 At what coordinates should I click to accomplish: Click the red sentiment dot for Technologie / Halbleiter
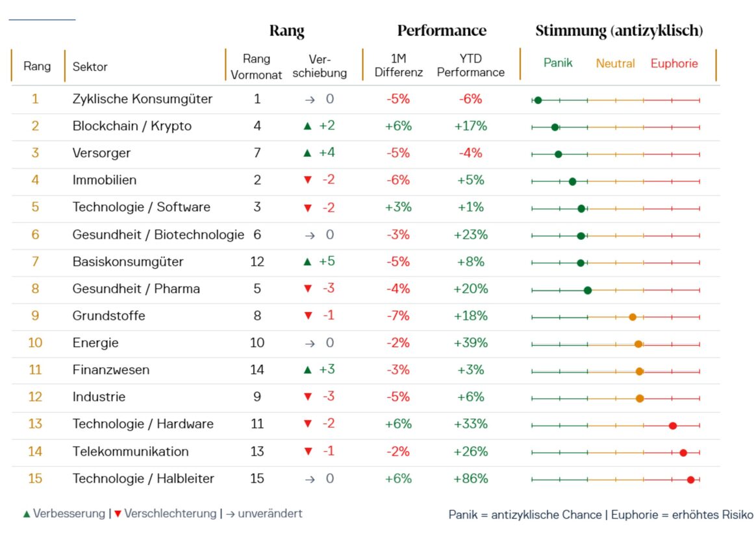coord(691,480)
